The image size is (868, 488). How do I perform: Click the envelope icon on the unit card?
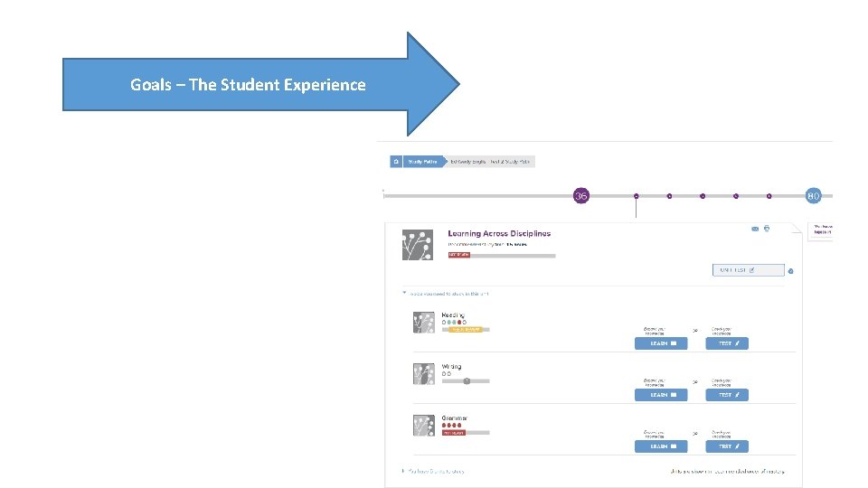point(755,229)
